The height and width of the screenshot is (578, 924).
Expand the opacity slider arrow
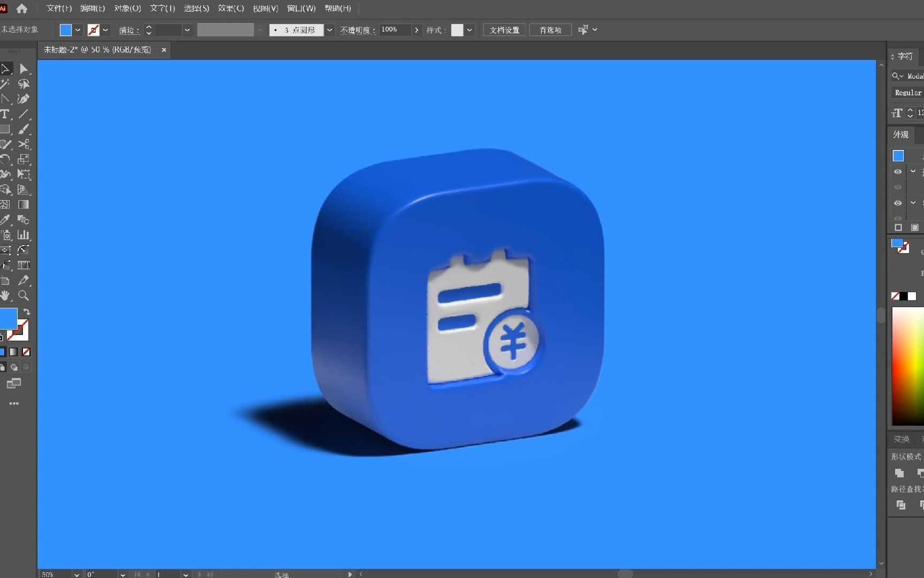point(417,30)
